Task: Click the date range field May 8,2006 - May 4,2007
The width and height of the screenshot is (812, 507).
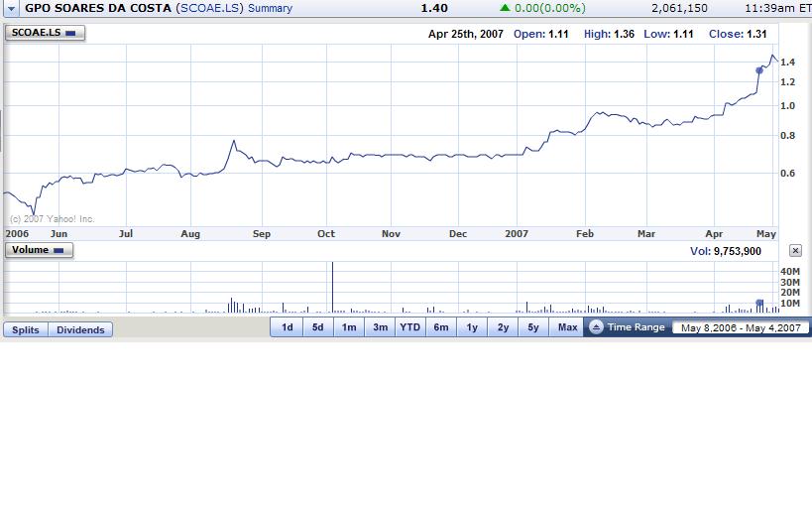Action: pos(741,327)
